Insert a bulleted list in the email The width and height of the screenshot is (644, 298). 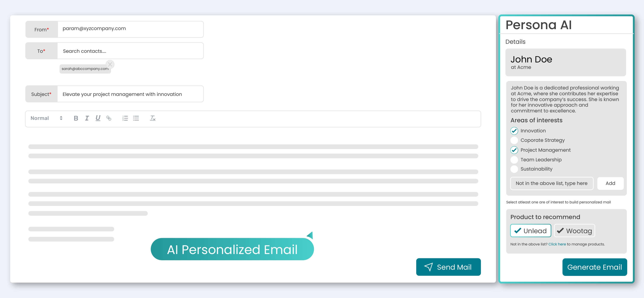coord(136,118)
